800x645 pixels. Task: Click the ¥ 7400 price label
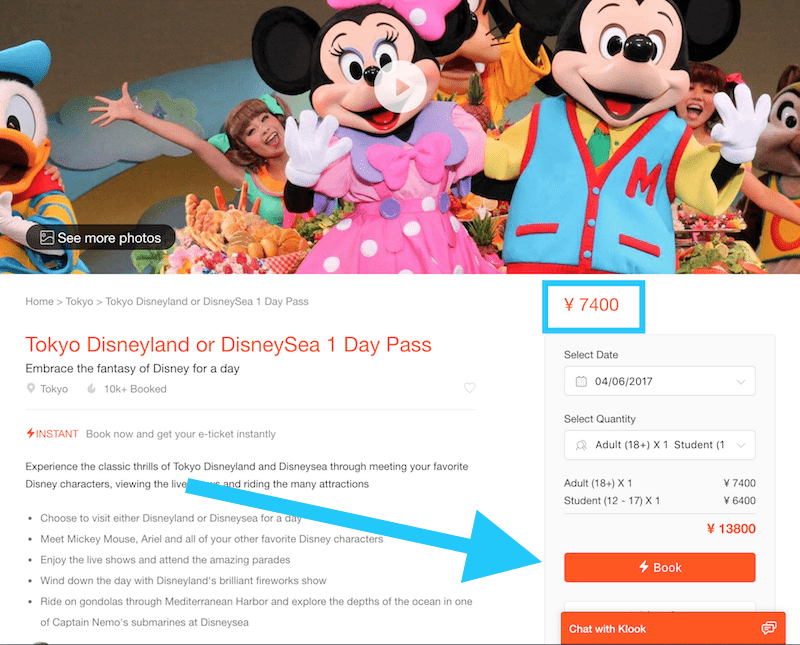(591, 305)
